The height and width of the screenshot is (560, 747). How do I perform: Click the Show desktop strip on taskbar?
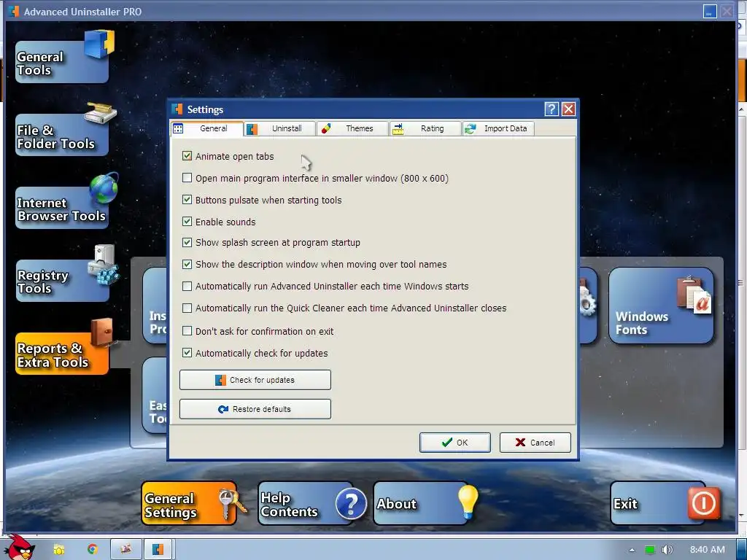point(742,549)
